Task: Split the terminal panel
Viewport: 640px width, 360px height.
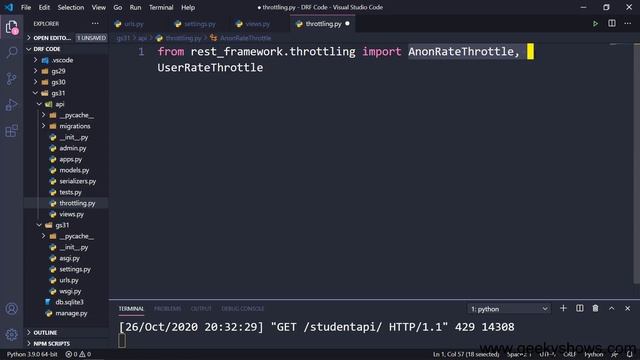Action: pos(580,309)
